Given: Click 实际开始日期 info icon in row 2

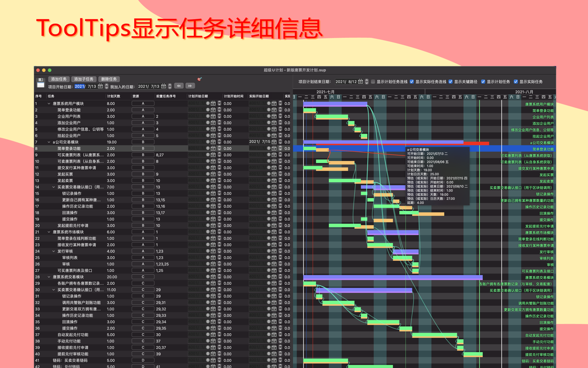Looking at the screenshot, I should click(x=269, y=110).
